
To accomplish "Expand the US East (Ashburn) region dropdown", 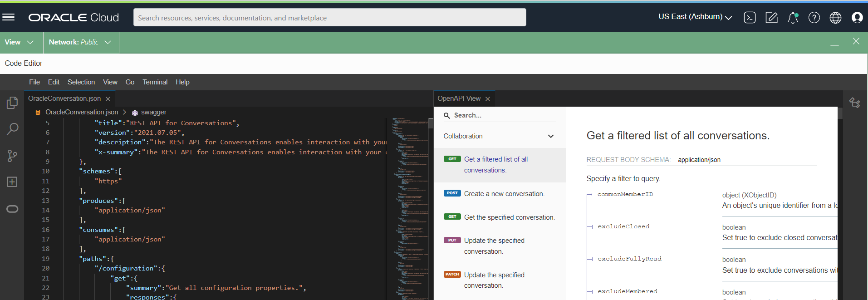I will 695,17.
